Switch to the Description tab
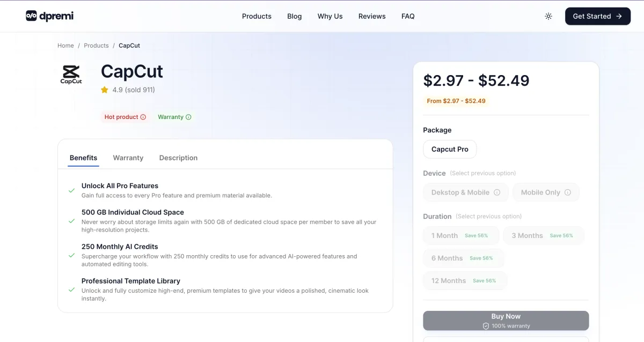The image size is (644, 342). [178, 158]
